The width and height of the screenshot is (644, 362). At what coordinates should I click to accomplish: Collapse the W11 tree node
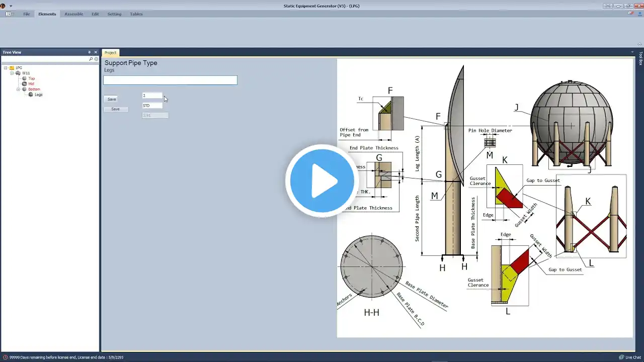tap(12, 73)
